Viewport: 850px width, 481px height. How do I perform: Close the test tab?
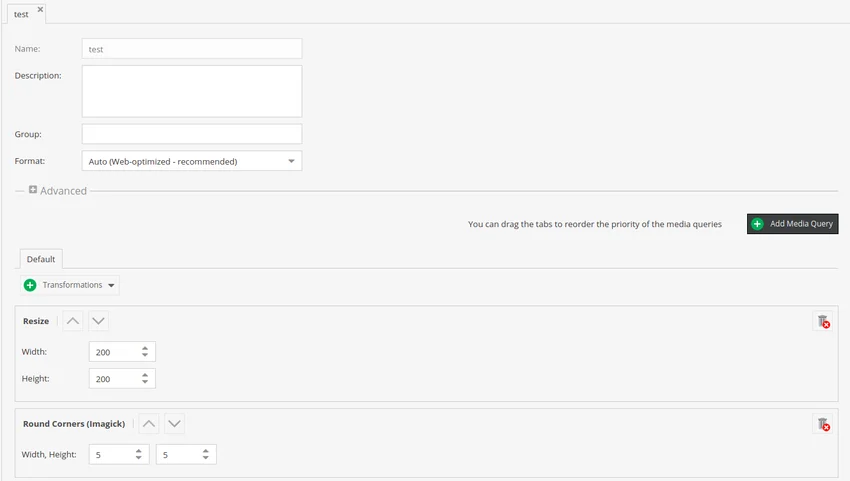pyautogui.click(x=40, y=9)
